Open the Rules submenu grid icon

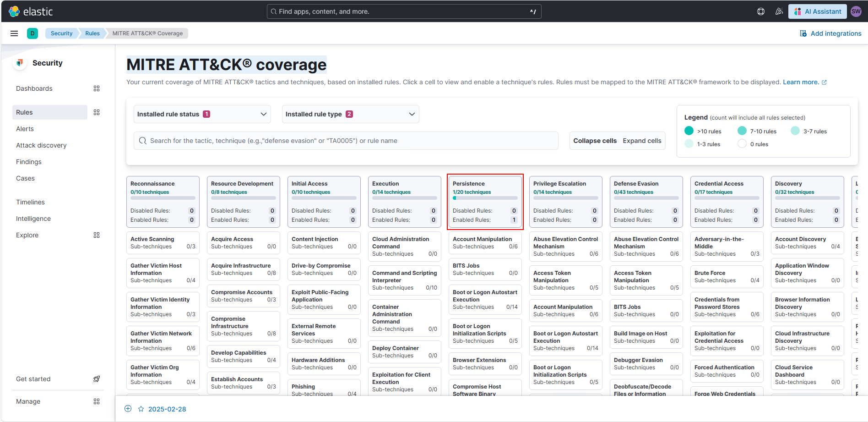[97, 112]
